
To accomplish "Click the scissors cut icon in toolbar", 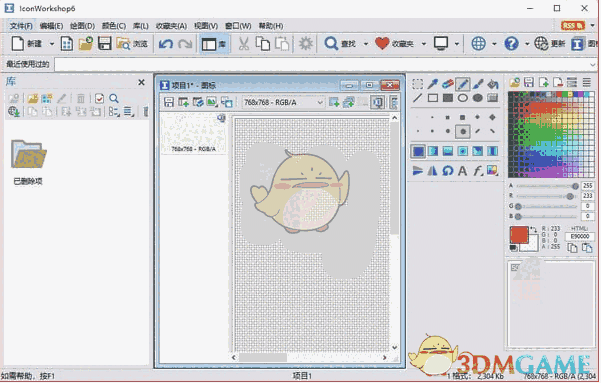I will pos(243,44).
